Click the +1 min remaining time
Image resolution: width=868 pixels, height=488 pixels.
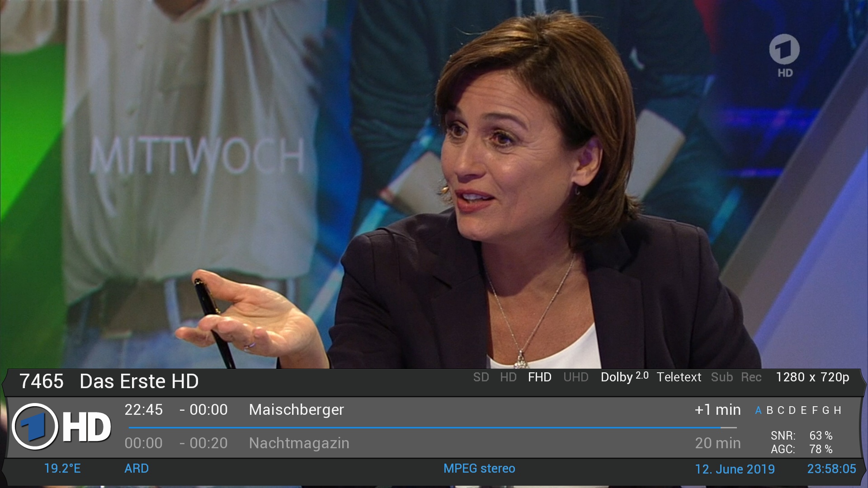[x=718, y=410]
